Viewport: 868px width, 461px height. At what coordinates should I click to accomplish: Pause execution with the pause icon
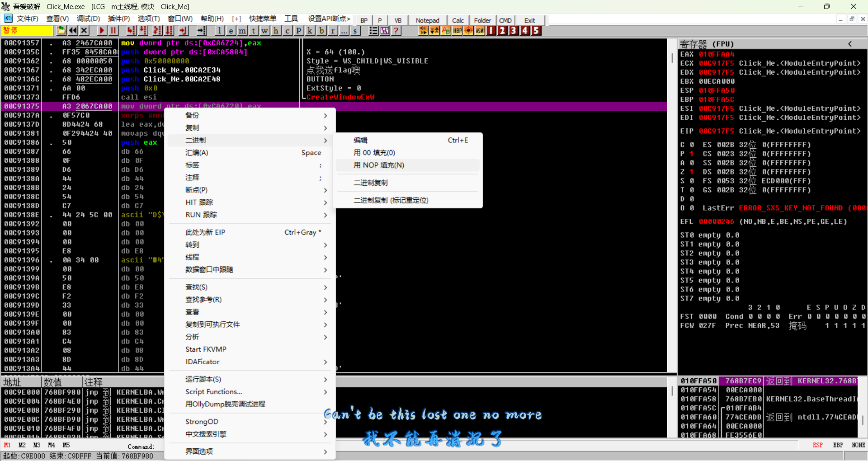pyautogui.click(x=113, y=30)
